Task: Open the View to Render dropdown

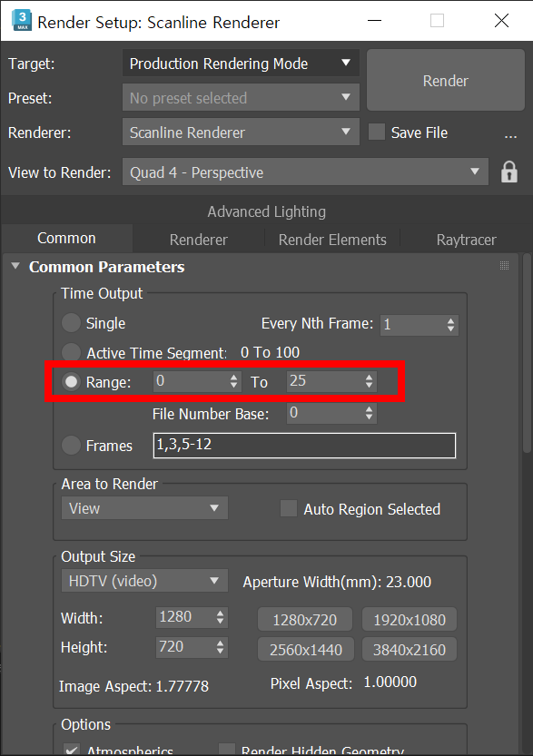Action: point(305,172)
